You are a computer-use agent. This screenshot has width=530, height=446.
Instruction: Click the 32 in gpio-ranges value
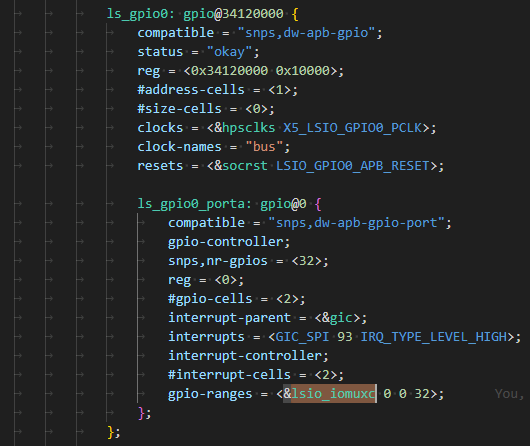coord(422,394)
